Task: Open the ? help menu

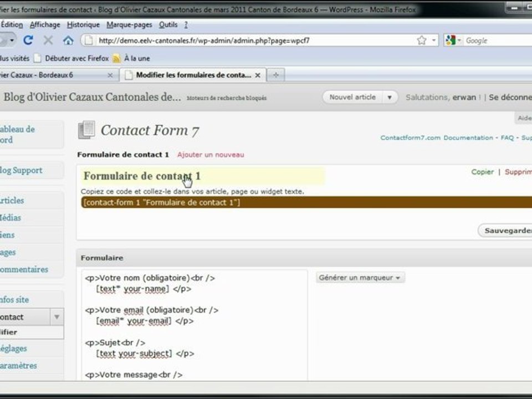Action: tap(186, 24)
